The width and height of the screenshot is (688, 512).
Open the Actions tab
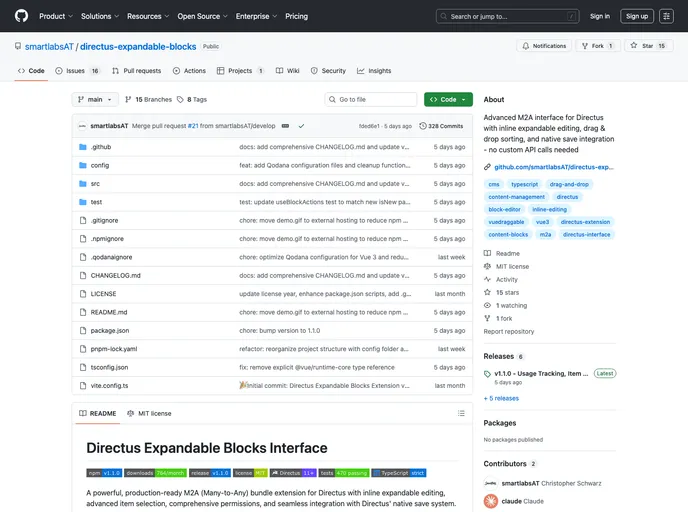189,71
